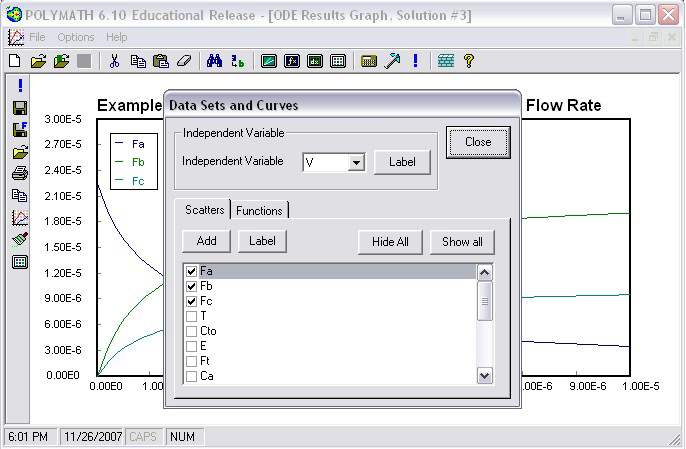
Task: Open the calculator tool in toolbar
Action: pyautogui.click(x=368, y=61)
